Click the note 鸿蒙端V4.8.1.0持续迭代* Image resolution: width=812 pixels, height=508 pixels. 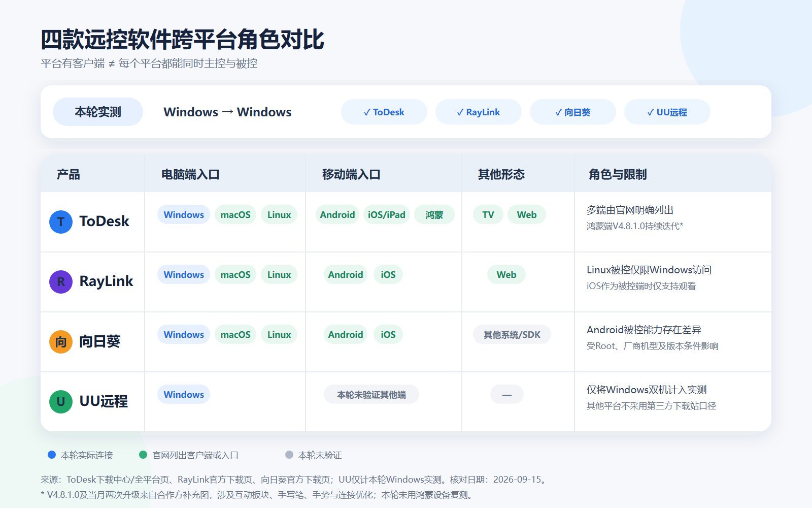click(x=635, y=226)
